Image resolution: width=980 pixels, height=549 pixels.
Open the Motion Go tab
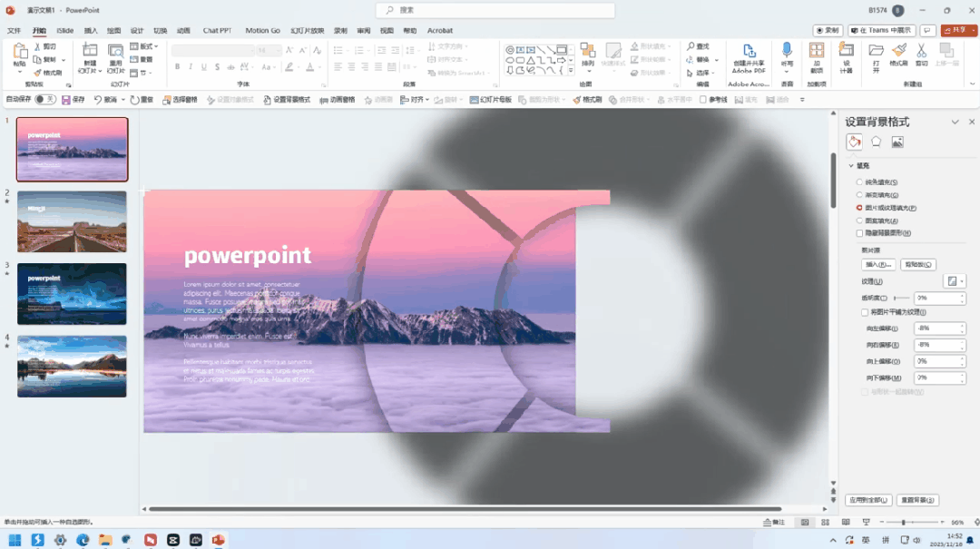click(x=262, y=31)
